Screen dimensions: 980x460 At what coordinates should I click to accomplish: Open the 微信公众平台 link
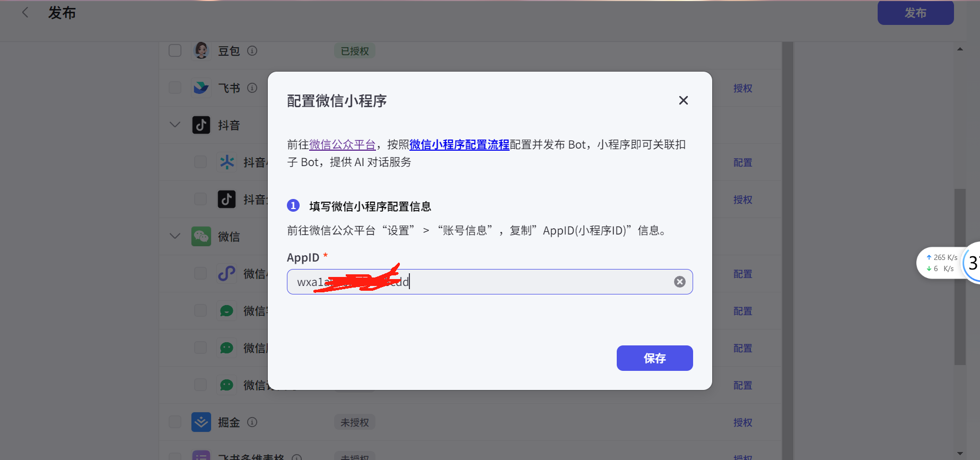(x=342, y=144)
